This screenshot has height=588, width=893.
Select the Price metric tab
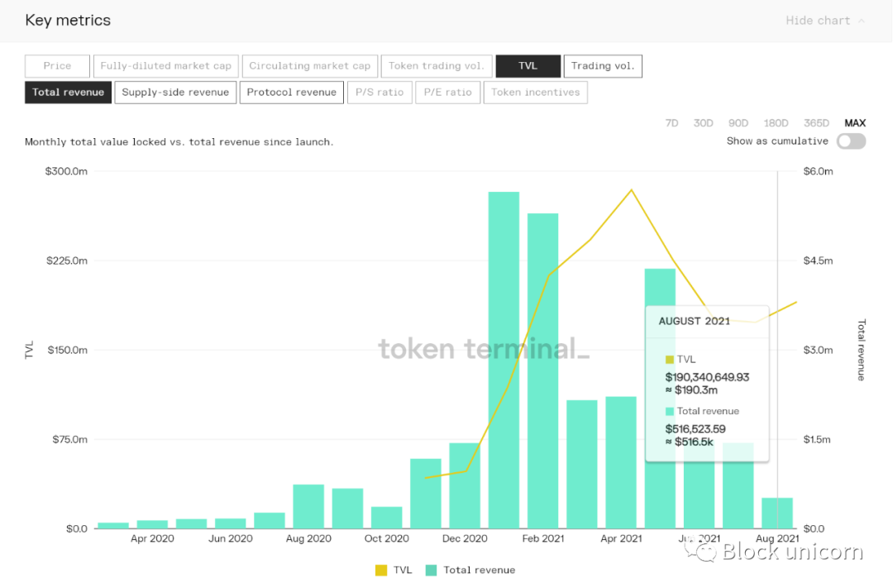[x=56, y=65]
